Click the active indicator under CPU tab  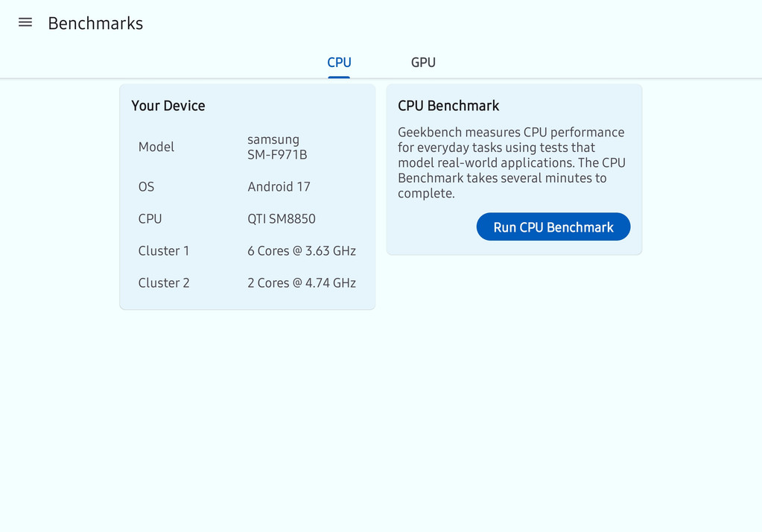(339, 77)
